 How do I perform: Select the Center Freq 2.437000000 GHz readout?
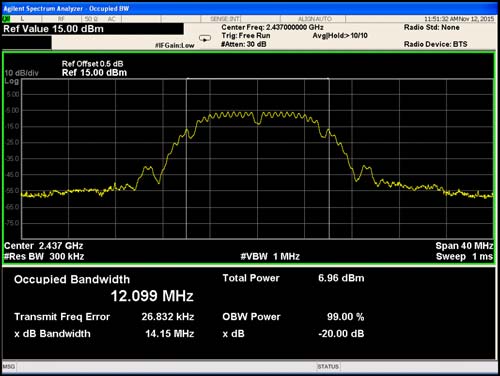pyautogui.click(x=272, y=27)
